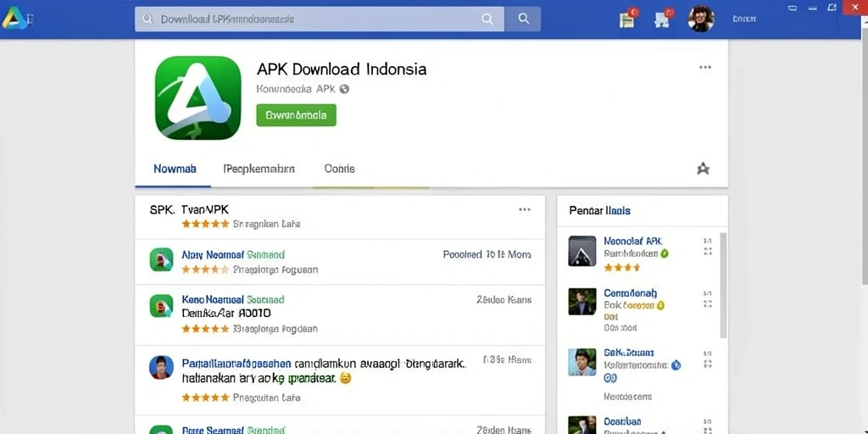Click the Cenmōlenag thumbnail in the sidebar
868x434 pixels.
point(582,302)
